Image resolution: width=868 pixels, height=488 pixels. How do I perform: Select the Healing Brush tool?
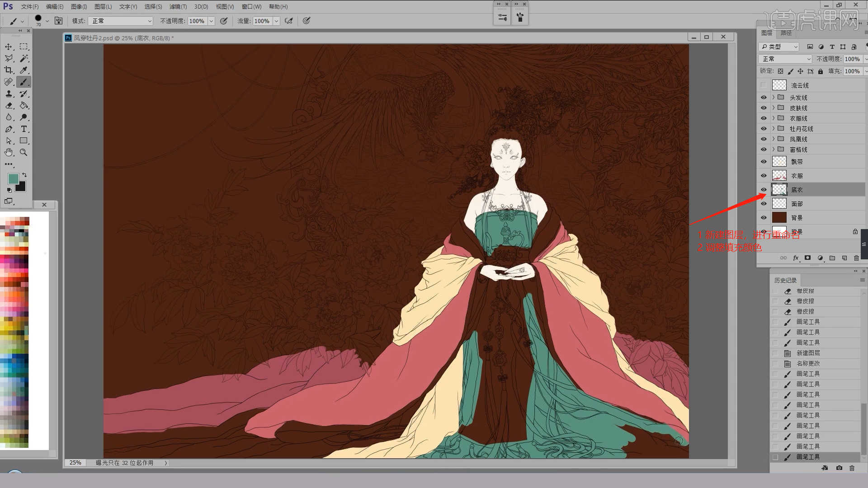tap(9, 82)
